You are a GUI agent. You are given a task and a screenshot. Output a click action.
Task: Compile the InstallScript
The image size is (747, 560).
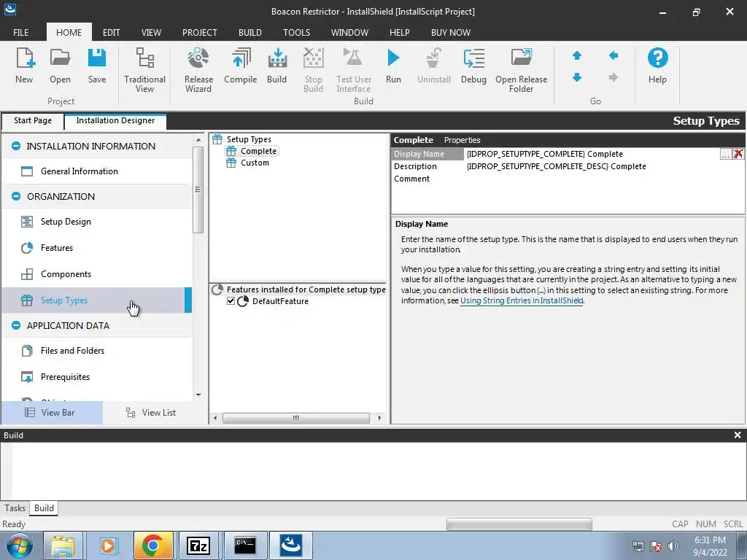coord(241,66)
